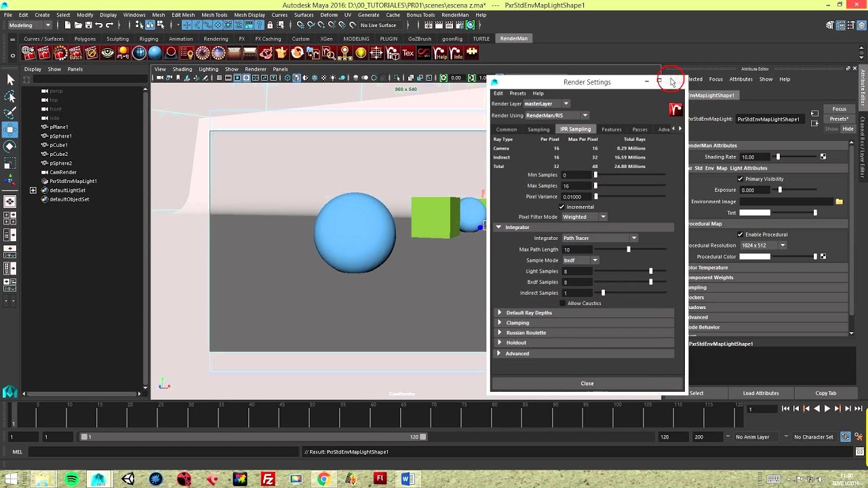Viewport: 868px width, 488px height.
Task: Open Spotify from the taskbar
Action: [x=71, y=479]
